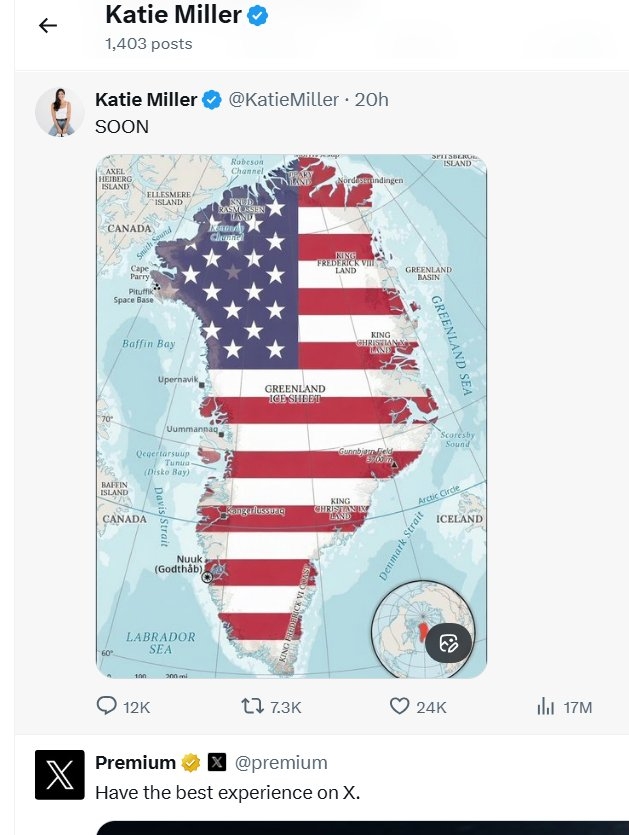Repost the Greenland map post
Image resolution: width=629 pixels, height=835 pixels.
(252, 707)
